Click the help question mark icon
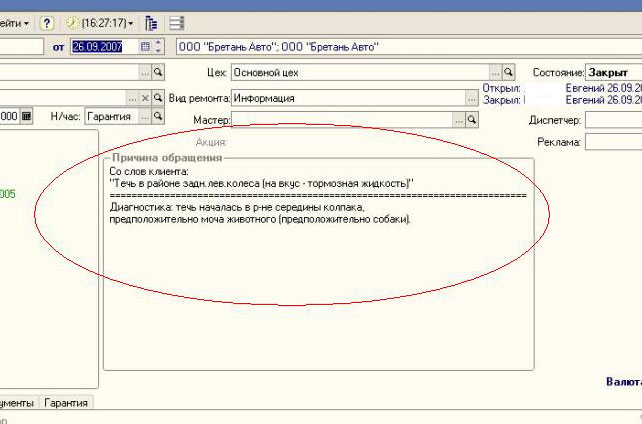The width and height of the screenshot is (642, 424). point(46,22)
